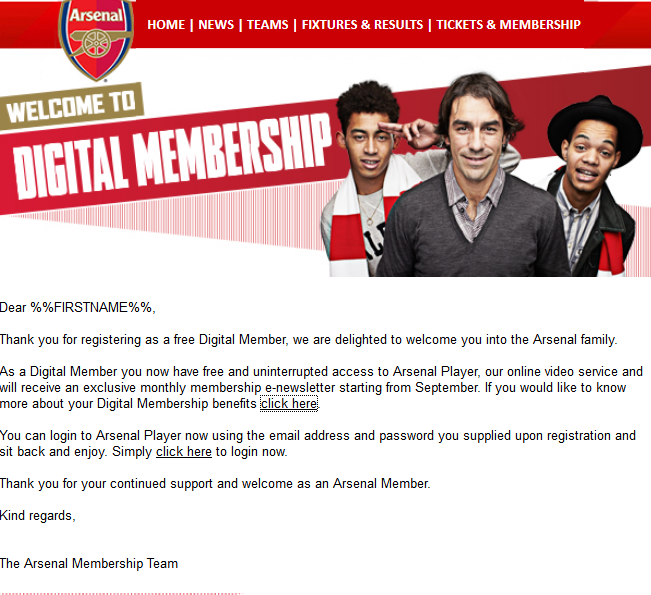The image size is (651, 595).
Task: Click the WELCOME TO gold banner label
Action: coord(71,106)
